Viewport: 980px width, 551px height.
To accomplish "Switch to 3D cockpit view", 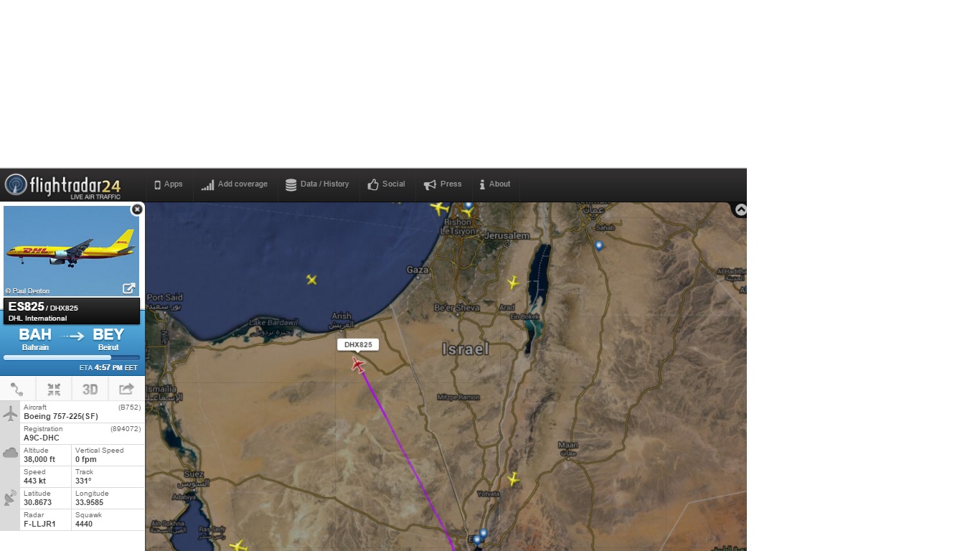I will 90,389.
